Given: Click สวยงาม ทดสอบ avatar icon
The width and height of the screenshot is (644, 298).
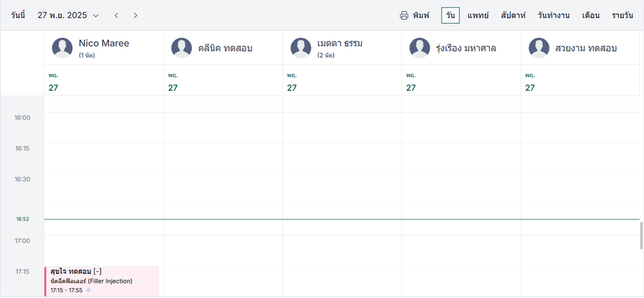Looking at the screenshot, I should (538, 48).
